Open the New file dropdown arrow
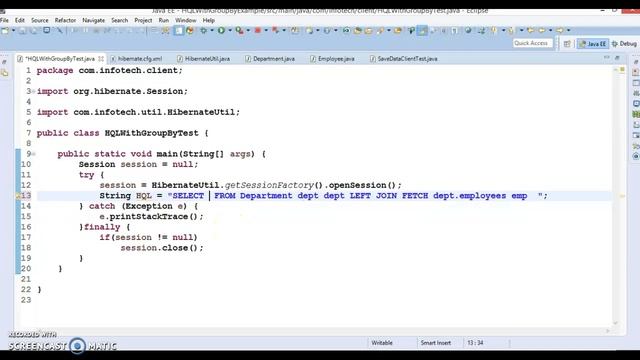This screenshot has width=640, height=360. point(13,30)
